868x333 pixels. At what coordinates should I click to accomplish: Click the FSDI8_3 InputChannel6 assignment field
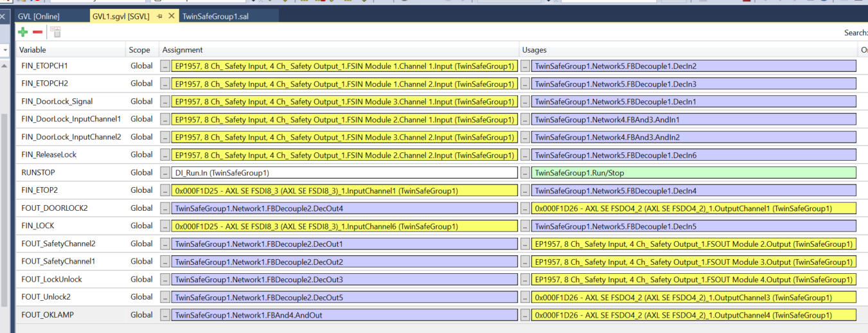point(344,226)
